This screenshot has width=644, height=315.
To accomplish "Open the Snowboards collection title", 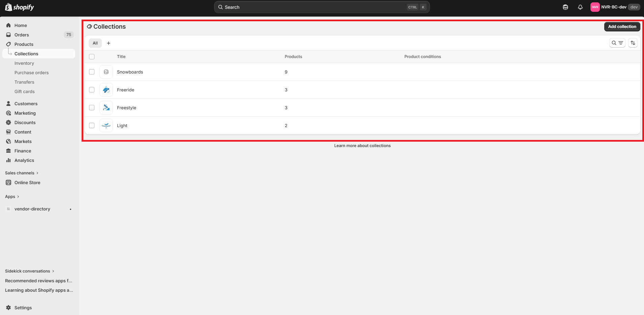I will point(130,72).
